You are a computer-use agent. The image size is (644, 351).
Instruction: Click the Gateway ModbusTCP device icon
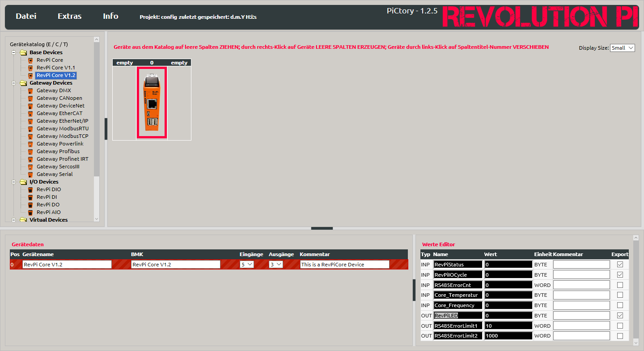30,136
